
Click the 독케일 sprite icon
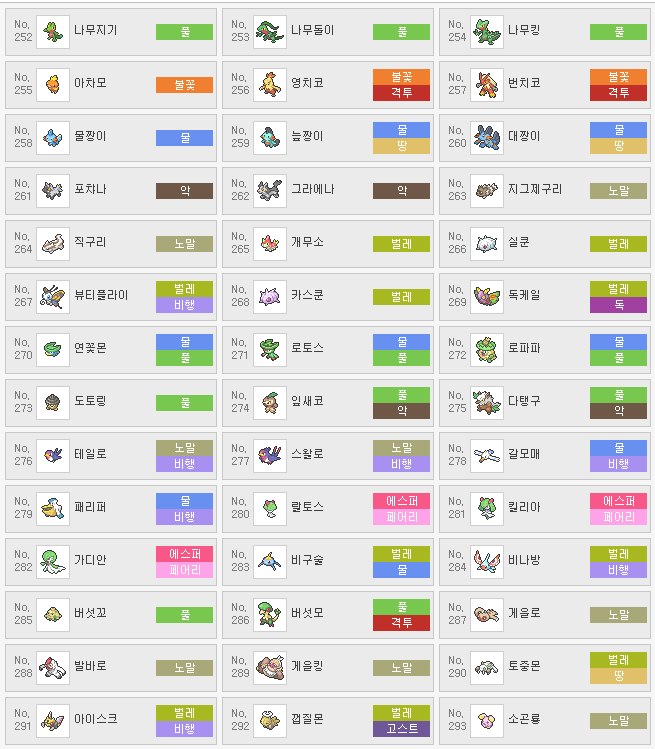(x=487, y=297)
